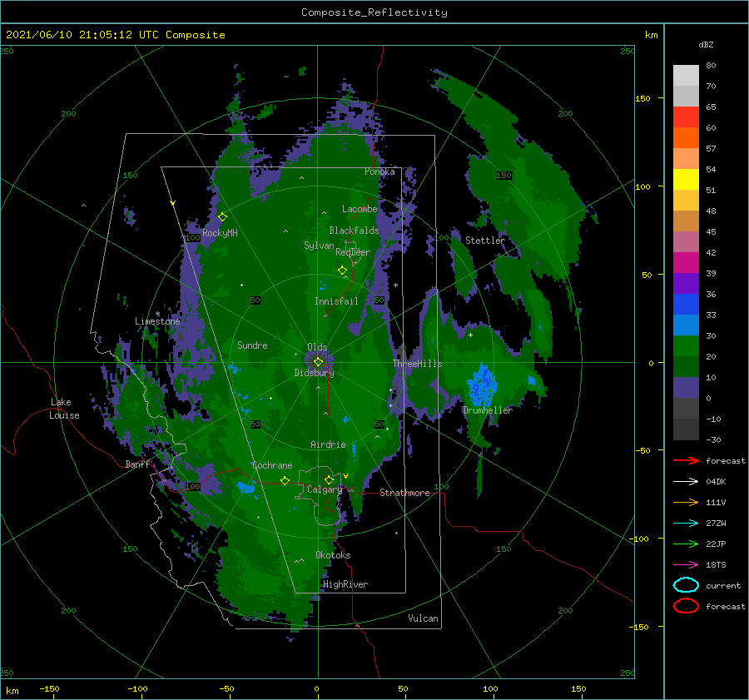Click the Drumheller label
749x700 pixels.
(x=487, y=410)
